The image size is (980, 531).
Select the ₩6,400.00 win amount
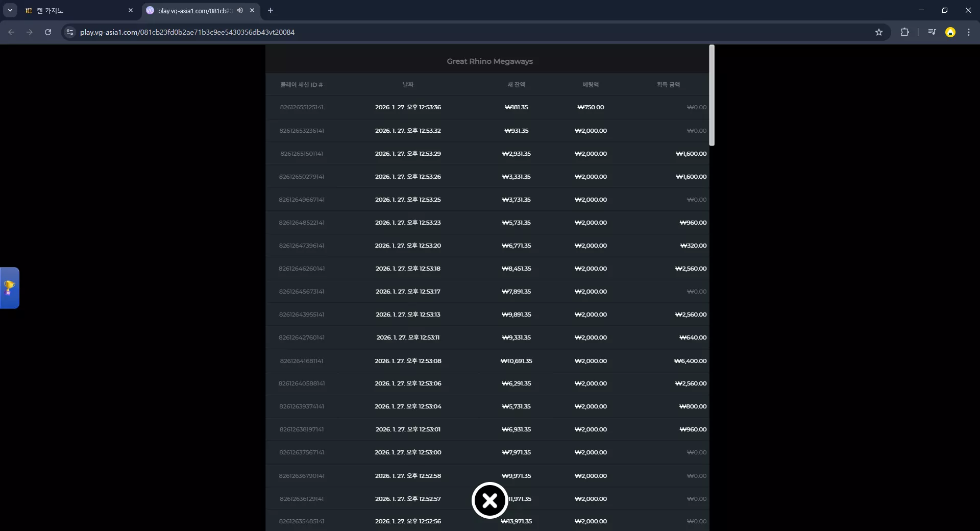(x=690, y=361)
